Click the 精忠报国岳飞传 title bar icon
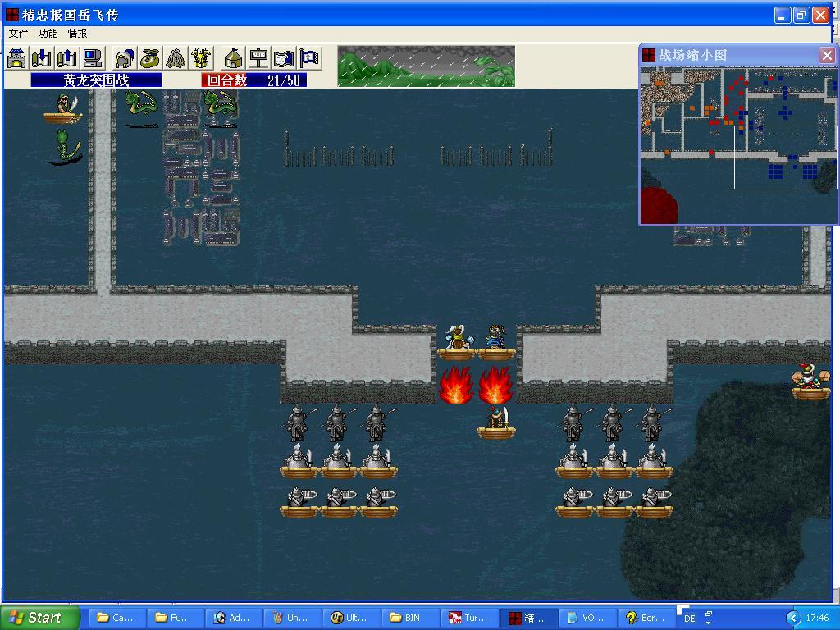840x630 pixels. tap(11, 15)
